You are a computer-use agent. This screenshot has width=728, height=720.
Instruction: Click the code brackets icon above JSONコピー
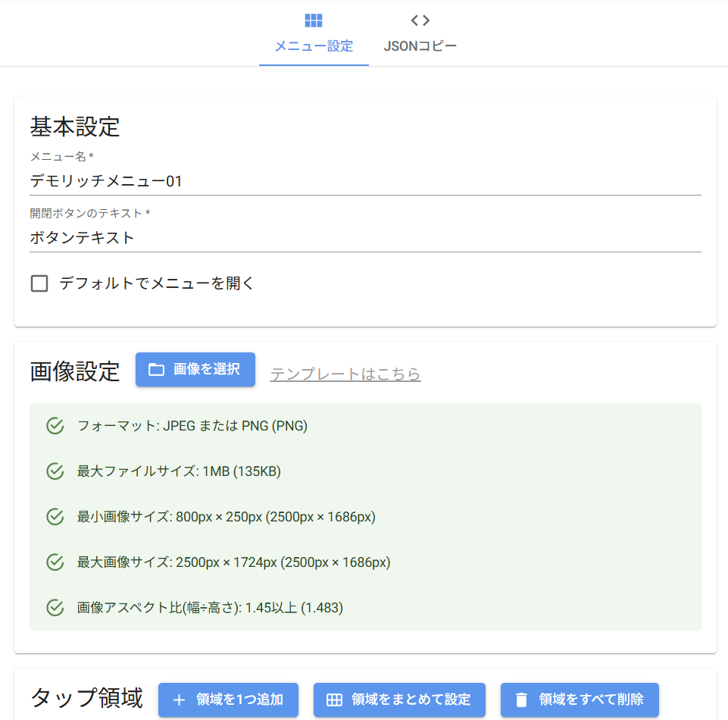click(x=420, y=20)
